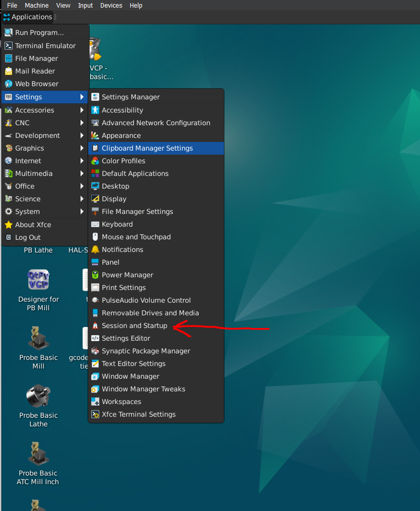Viewport: 420px width, 511px height.
Task: Click the Log Out icon
Action: tap(9, 237)
